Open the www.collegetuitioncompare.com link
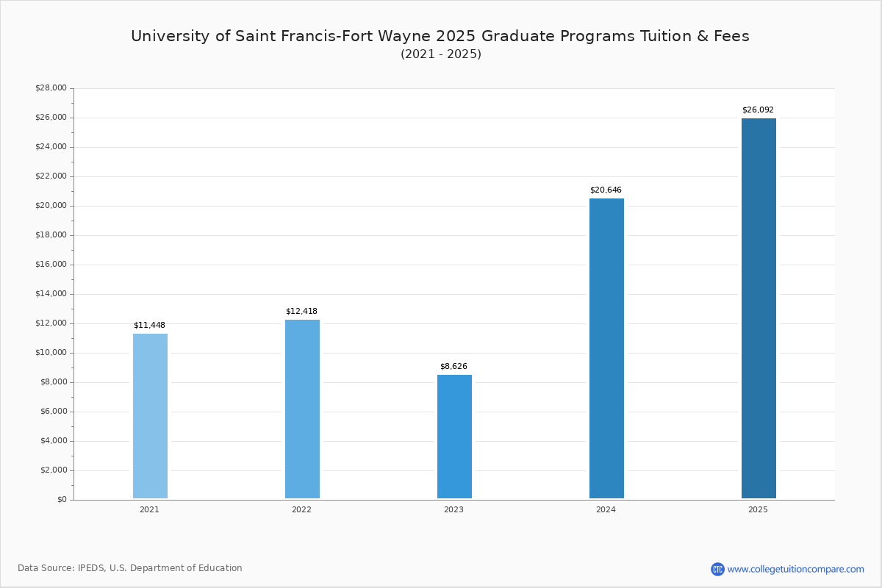Viewport: 882px width, 588px height. tap(795, 569)
